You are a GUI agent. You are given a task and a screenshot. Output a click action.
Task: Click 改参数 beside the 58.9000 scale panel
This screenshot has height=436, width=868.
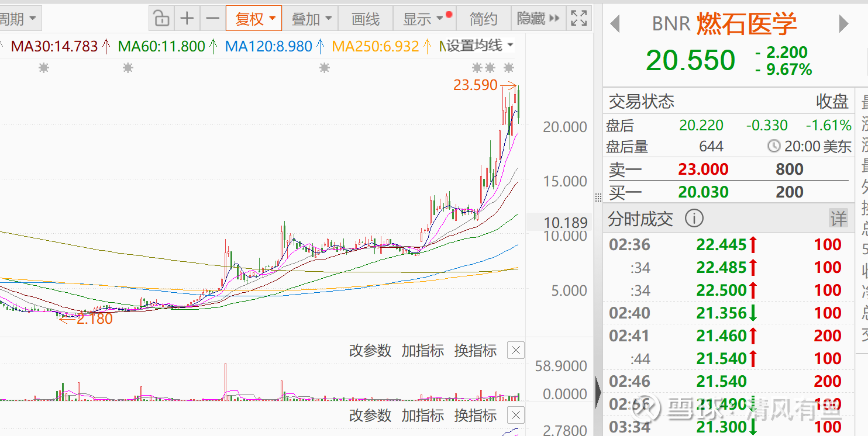point(370,351)
